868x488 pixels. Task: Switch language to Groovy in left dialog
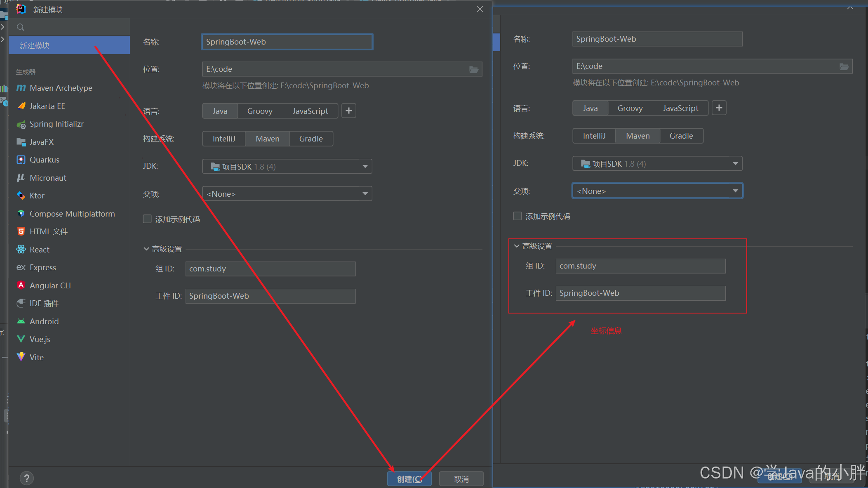(x=260, y=111)
